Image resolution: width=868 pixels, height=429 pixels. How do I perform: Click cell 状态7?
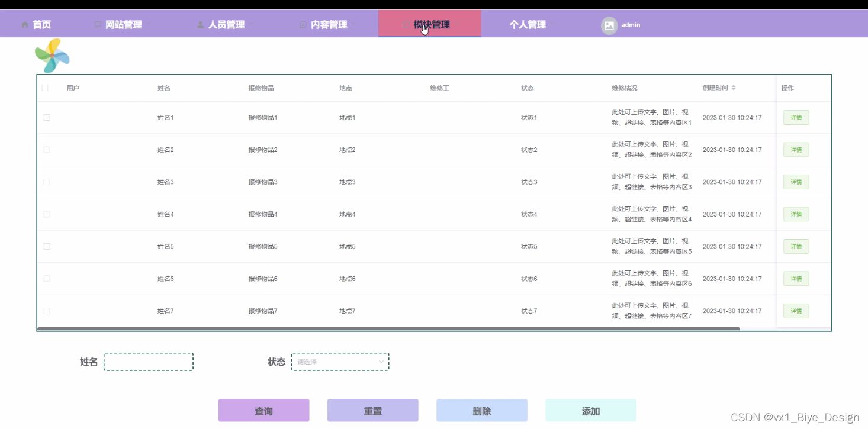click(529, 311)
